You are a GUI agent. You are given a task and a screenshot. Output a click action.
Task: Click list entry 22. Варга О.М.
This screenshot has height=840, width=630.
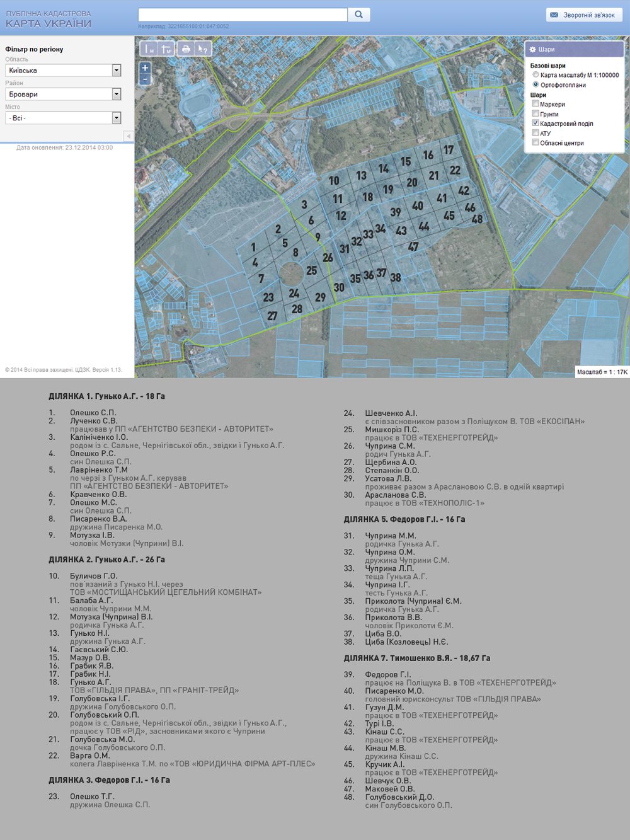click(x=79, y=756)
